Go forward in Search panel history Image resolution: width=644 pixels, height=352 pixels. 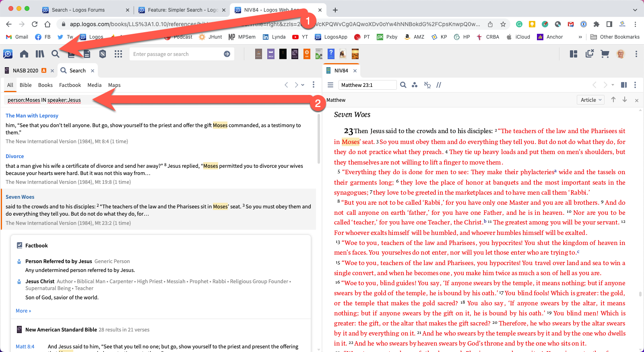(x=296, y=85)
